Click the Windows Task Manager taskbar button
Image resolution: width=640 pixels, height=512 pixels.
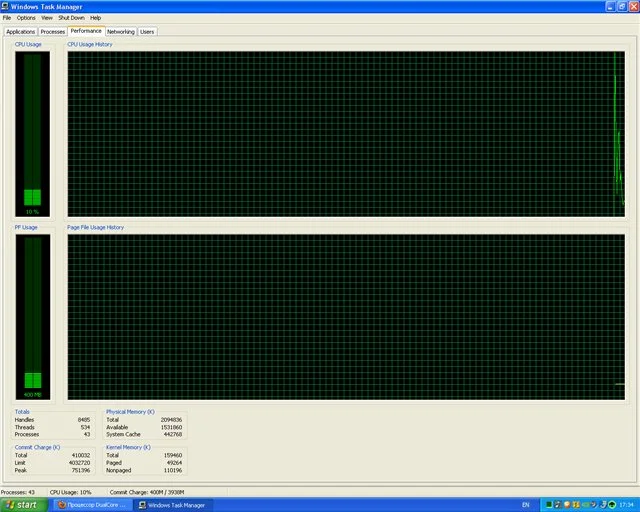pyautogui.click(x=175, y=505)
